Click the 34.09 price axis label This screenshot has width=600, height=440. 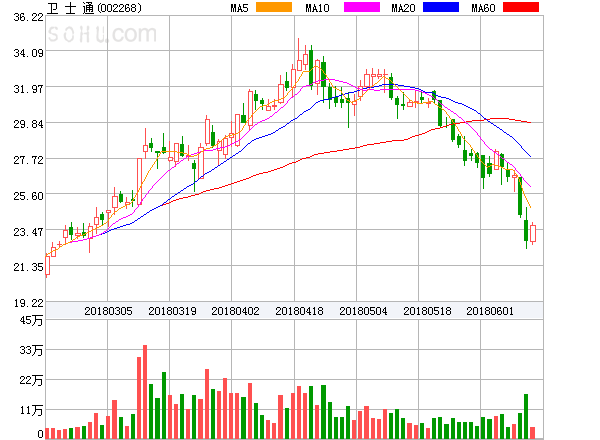pos(28,53)
